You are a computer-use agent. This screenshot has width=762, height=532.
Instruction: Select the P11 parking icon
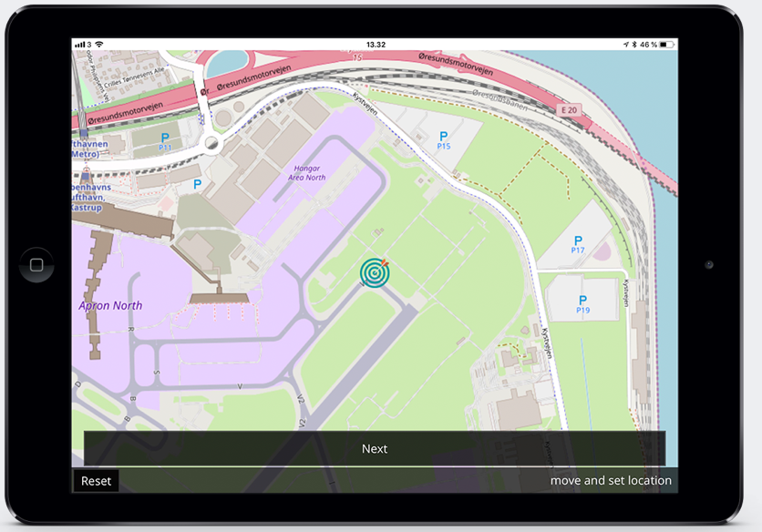pyautogui.click(x=165, y=142)
